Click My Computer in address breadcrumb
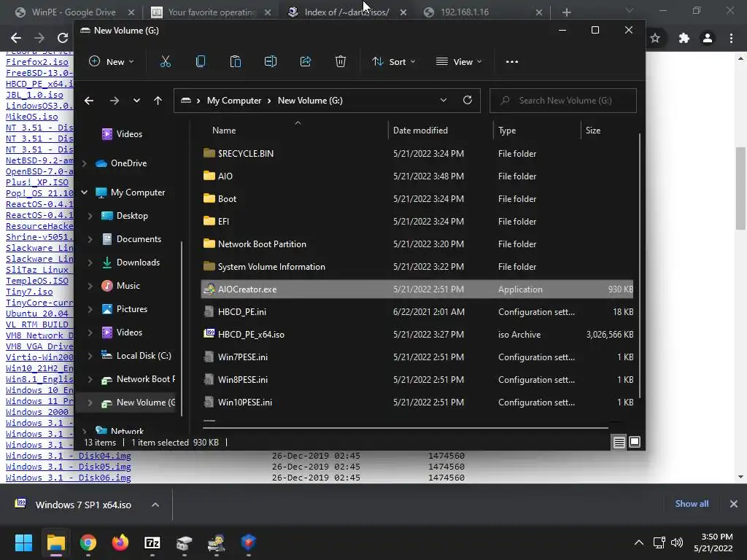This screenshot has width=747, height=560. (234, 101)
